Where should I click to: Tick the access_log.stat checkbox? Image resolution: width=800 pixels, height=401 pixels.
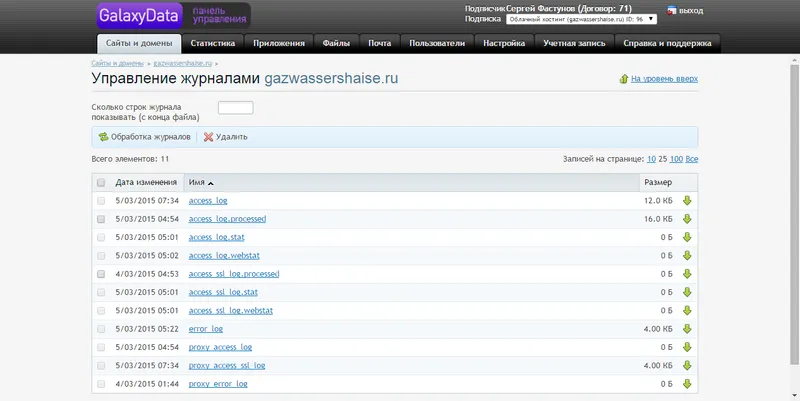[101, 237]
